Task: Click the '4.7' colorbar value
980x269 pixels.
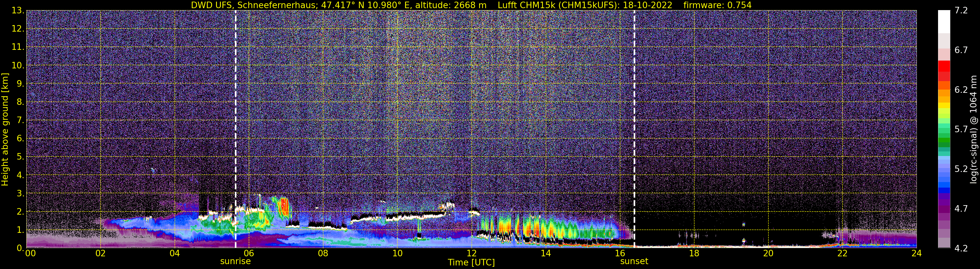Action: click(x=961, y=209)
